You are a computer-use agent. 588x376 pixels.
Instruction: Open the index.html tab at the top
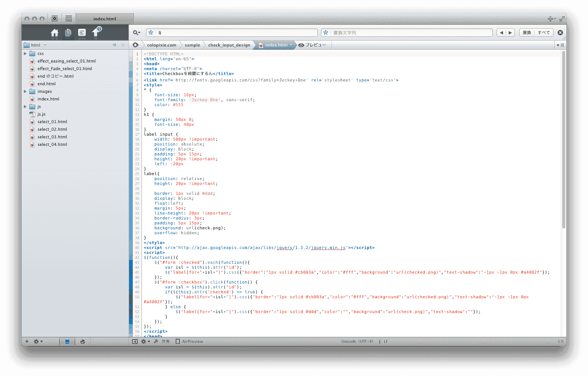[105, 19]
